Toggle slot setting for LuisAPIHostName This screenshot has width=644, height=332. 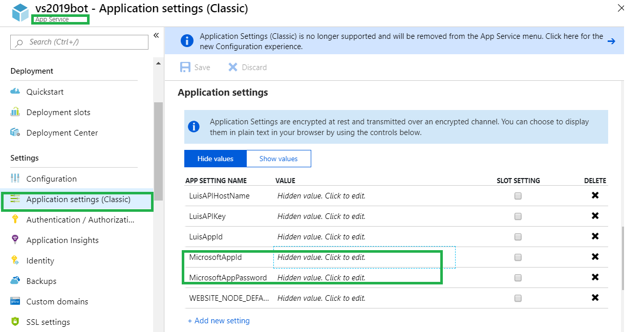(518, 196)
